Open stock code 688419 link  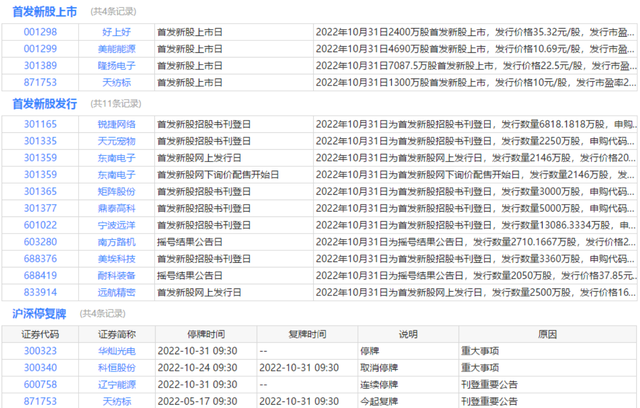pos(40,275)
